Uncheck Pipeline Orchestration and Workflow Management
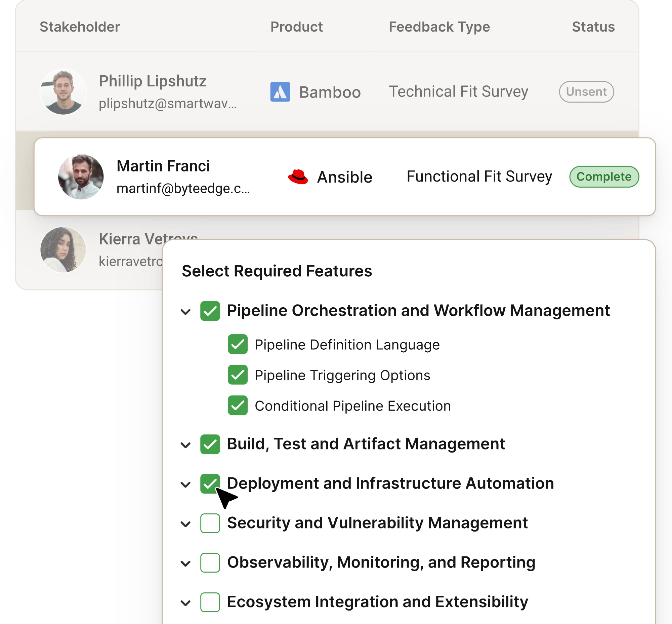 tap(210, 311)
